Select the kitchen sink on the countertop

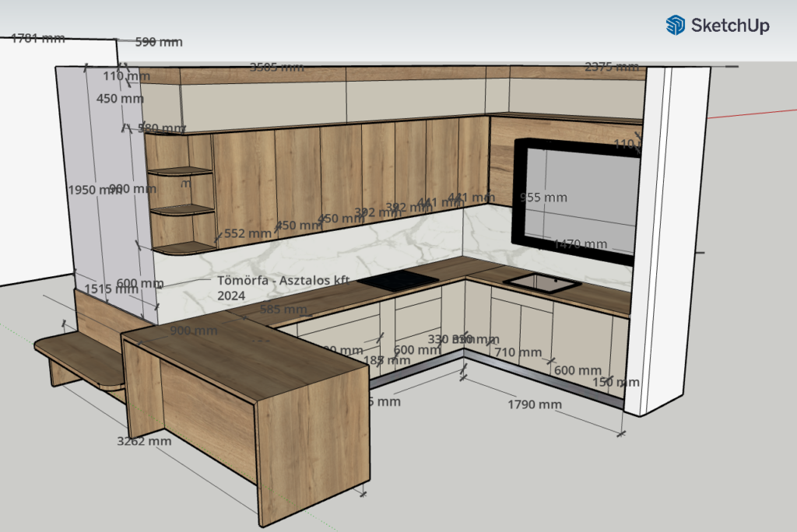[542, 282]
